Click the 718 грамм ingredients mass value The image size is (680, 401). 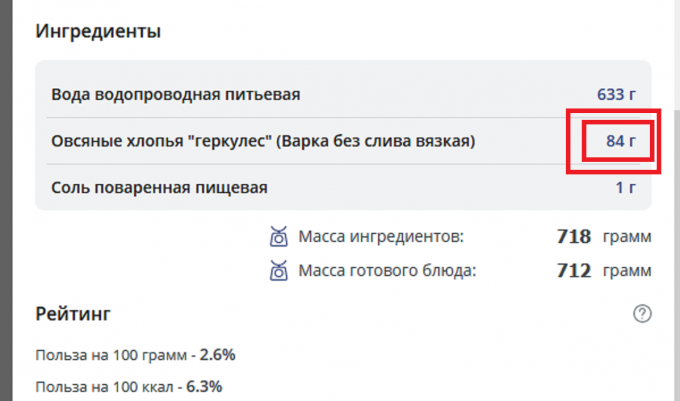(x=604, y=237)
